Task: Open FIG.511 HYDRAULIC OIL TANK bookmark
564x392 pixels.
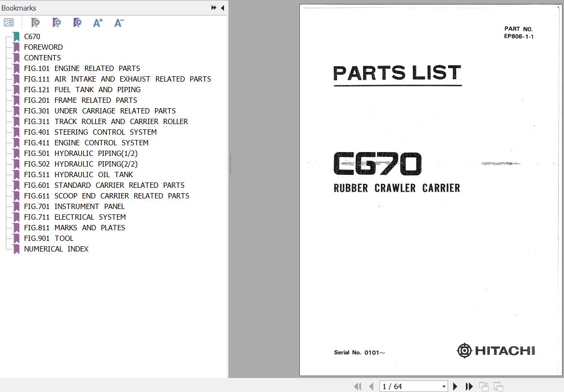Action: coord(78,174)
